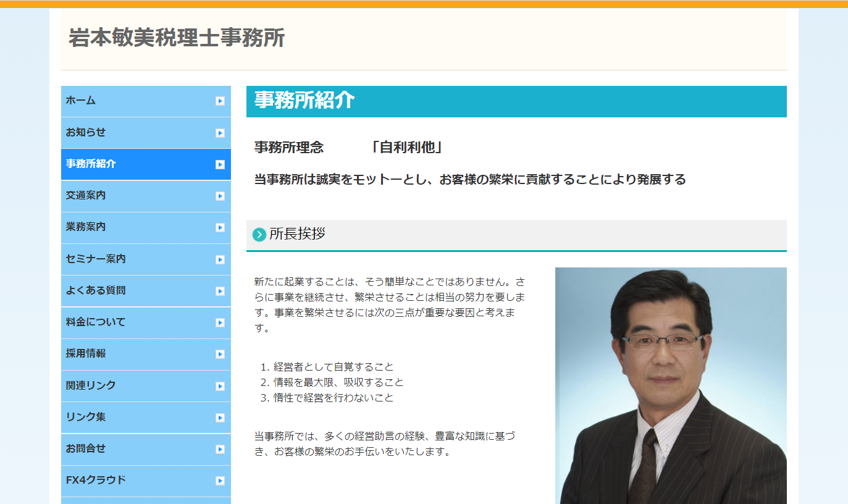Click the paragraph beginning 当事務所では、多くの経営助言

pyautogui.click(x=385, y=444)
